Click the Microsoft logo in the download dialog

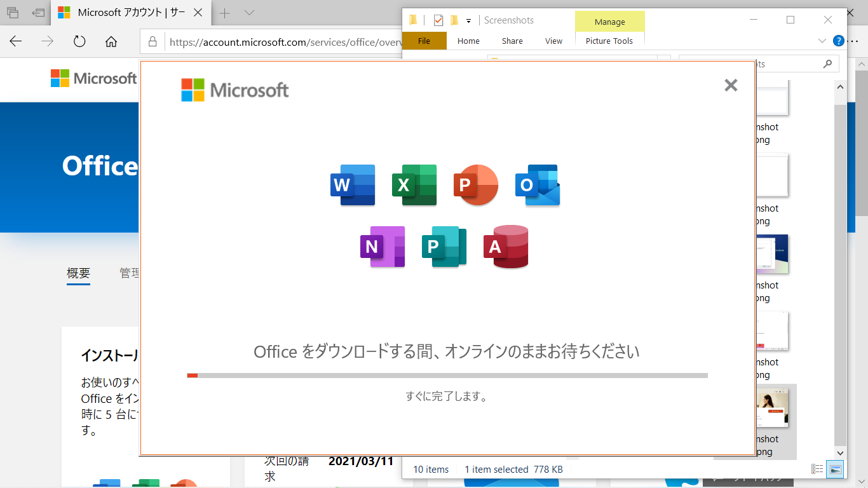click(234, 90)
